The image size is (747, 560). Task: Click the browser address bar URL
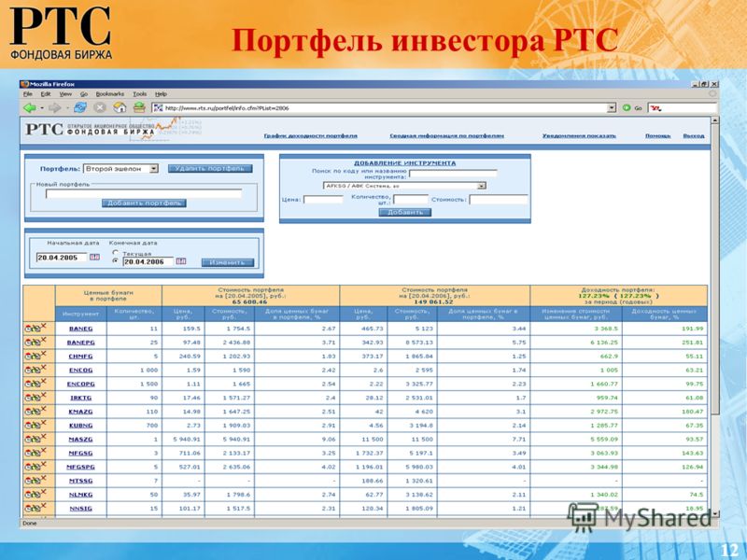pos(386,108)
